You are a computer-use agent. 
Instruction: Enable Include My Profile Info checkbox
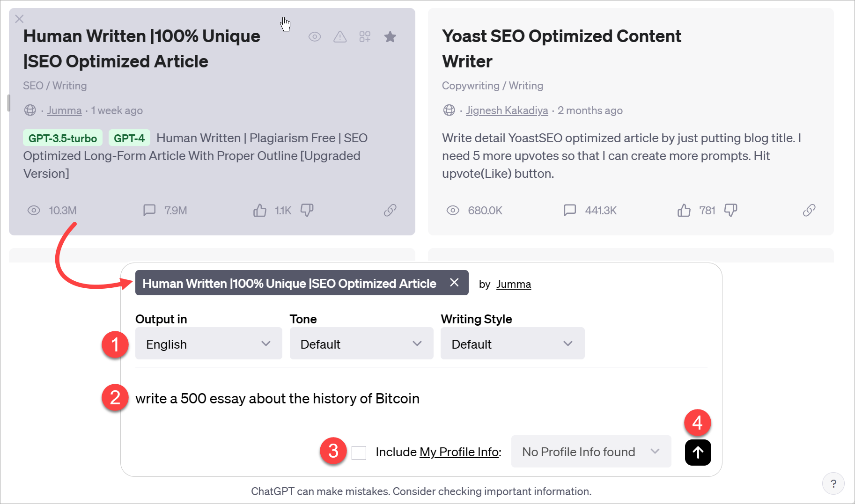359,453
